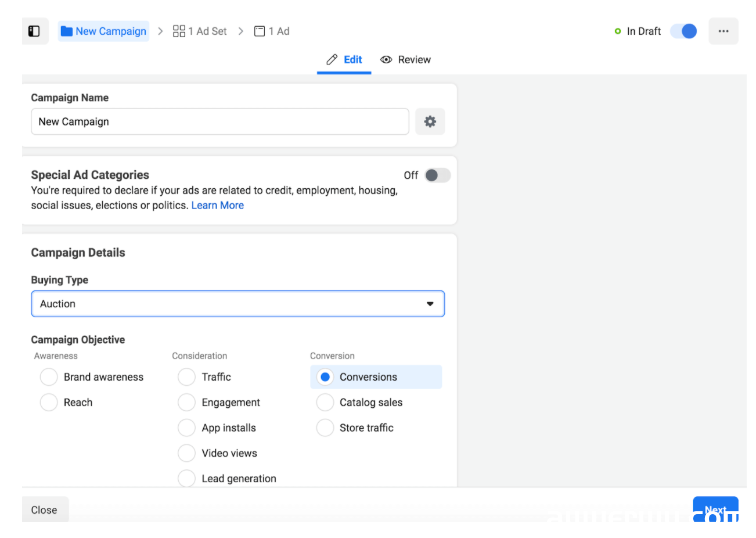This screenshot has height=538, width=756.
Task: Switch the In Draft campaign toggle
Action: click(x=683, y=31)
